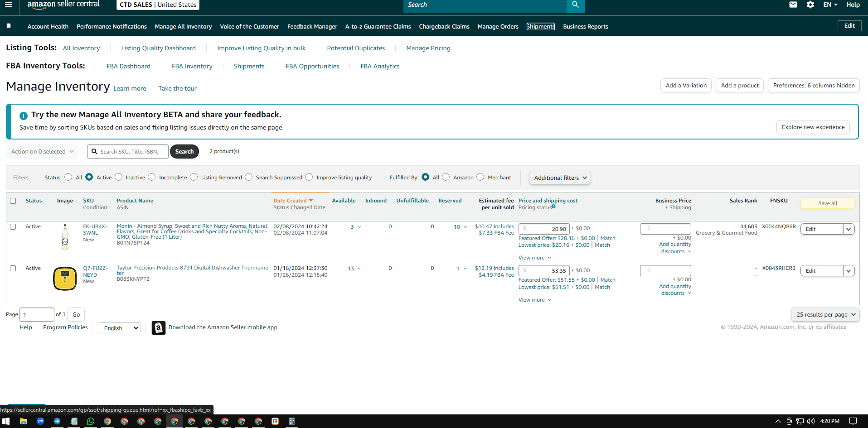Open Zoom from the taskbar
Screen dimensions: 868x428
[x=40, y=421]
